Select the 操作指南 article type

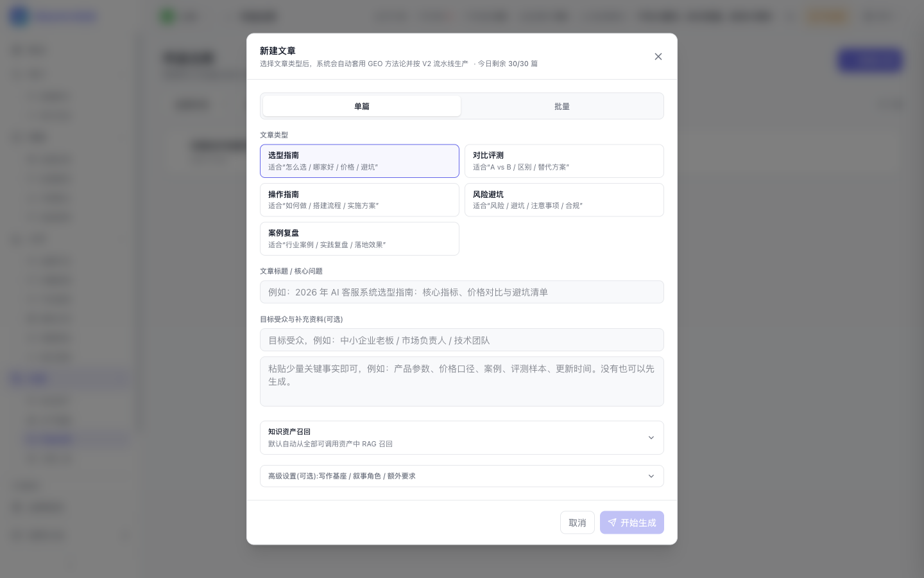tap(359, 200)
